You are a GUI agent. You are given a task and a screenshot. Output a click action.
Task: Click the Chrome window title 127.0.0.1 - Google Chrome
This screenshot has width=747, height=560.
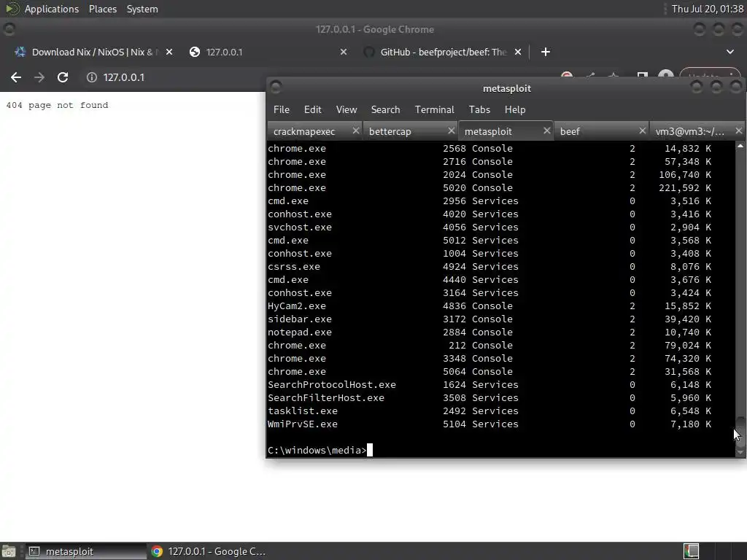tap(374, 29)
